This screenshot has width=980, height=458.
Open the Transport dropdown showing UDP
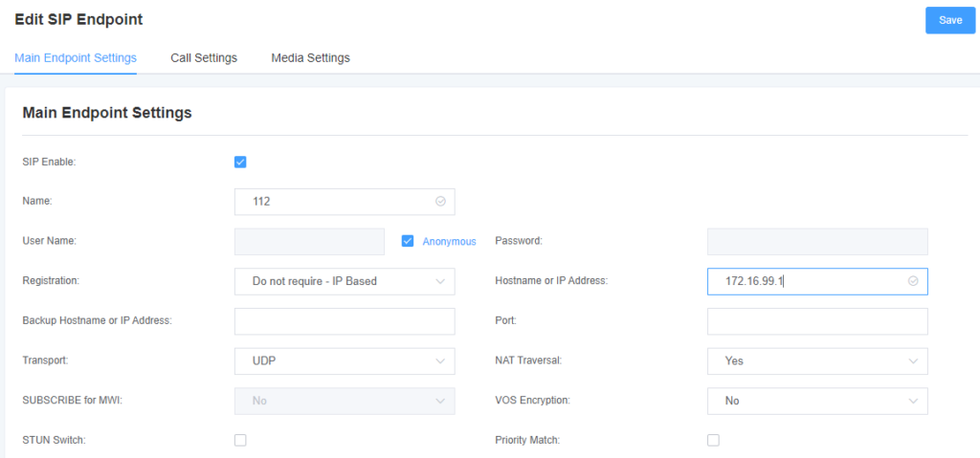[344, 360]
